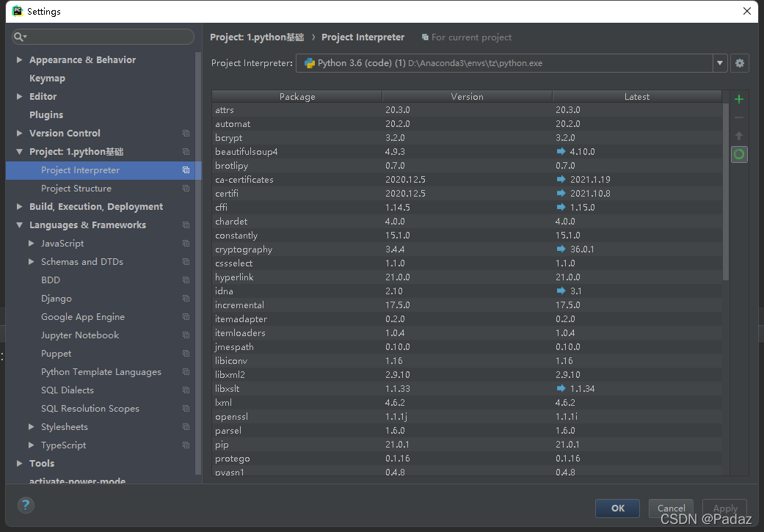Click the magnifier icon in settings search
This screenshot has height=532, width=764.
pyautogui.click(x=20, y=37)
